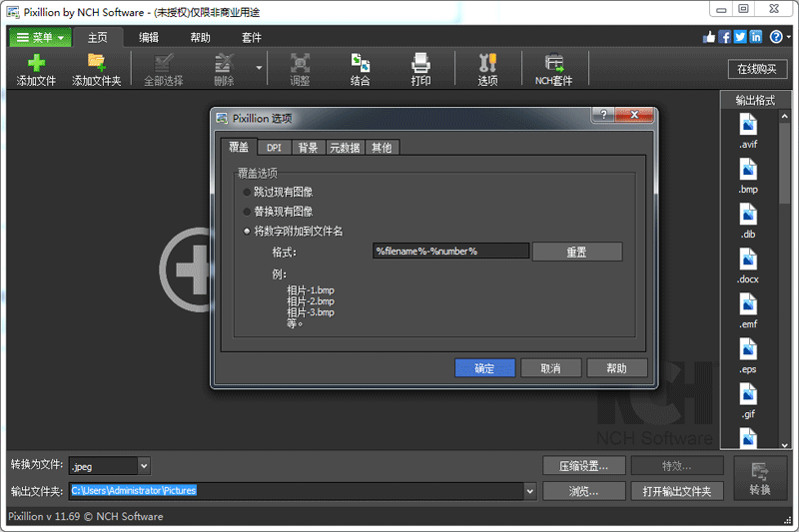Open the 输出文件夹 path dropdown arrow

coord(529,491)
